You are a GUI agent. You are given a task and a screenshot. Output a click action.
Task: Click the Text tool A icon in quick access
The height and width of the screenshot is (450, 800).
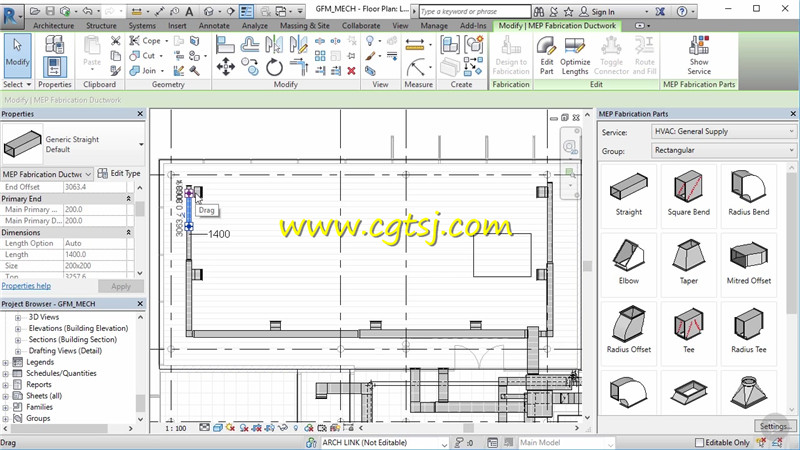[189, 11]
